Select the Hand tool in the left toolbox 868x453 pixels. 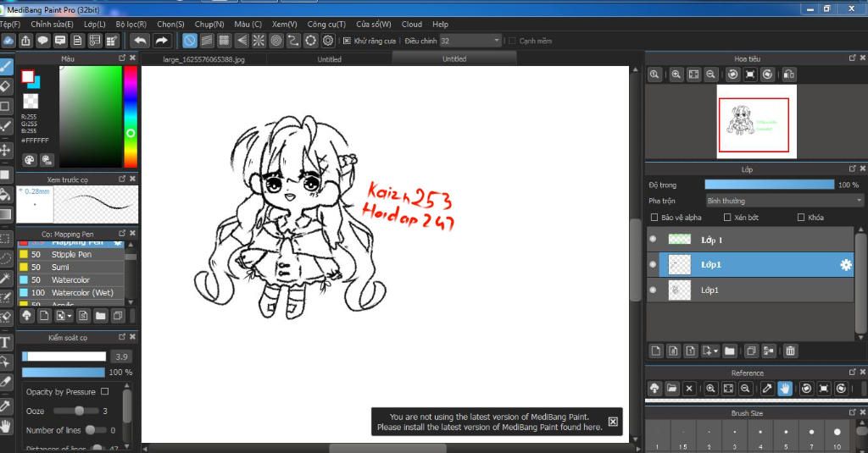pos(6,426)
